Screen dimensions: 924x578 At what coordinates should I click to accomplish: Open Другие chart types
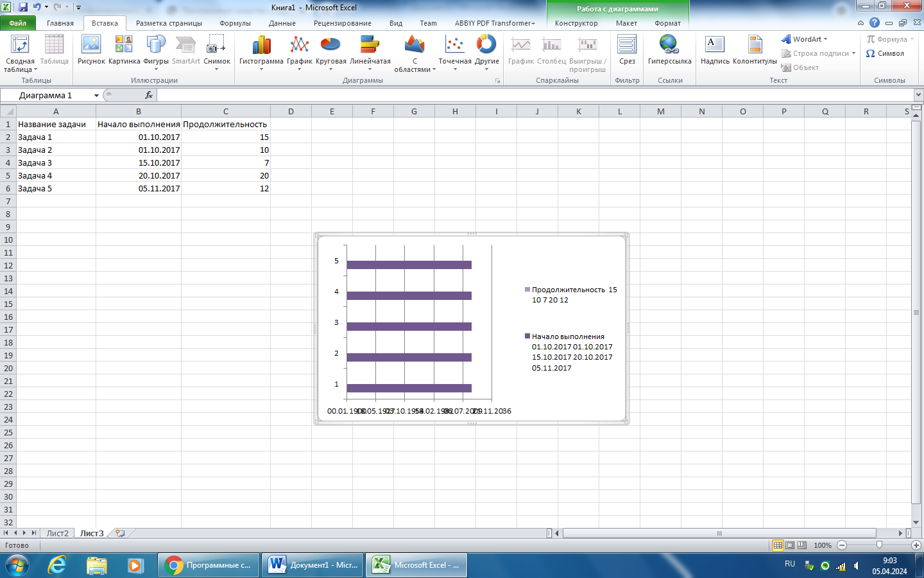486,53
